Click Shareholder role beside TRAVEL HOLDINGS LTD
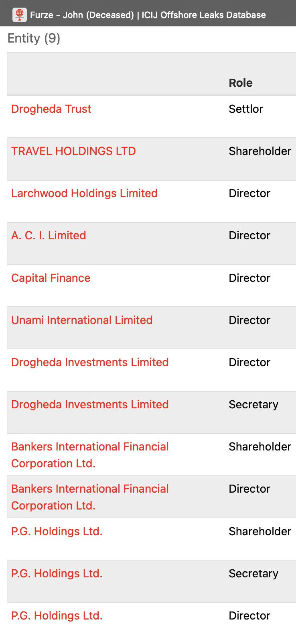 coord(260,151)
